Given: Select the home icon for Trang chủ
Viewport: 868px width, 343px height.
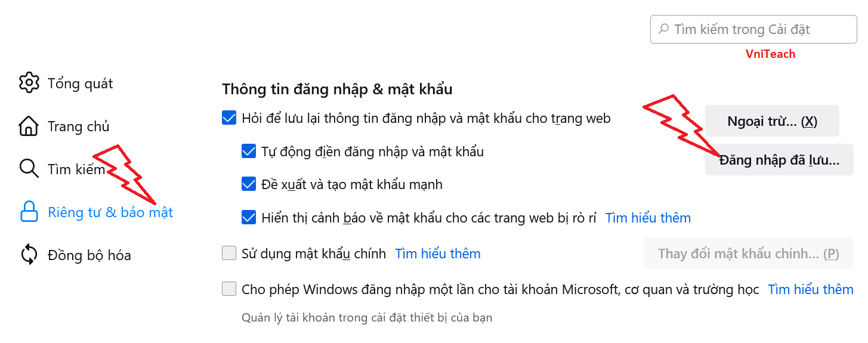Looking at the screenshot, I should tap(29, 126).
